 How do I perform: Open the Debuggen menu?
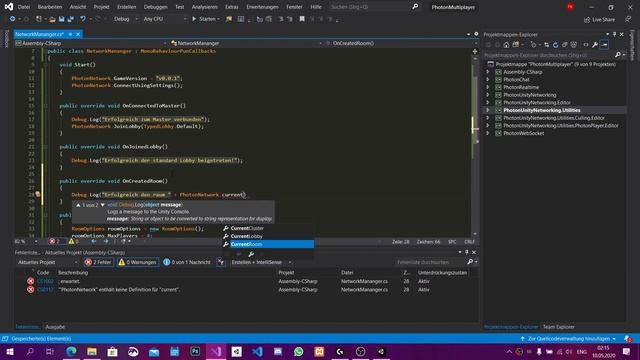pyautogui.click(x=156, y=7)
